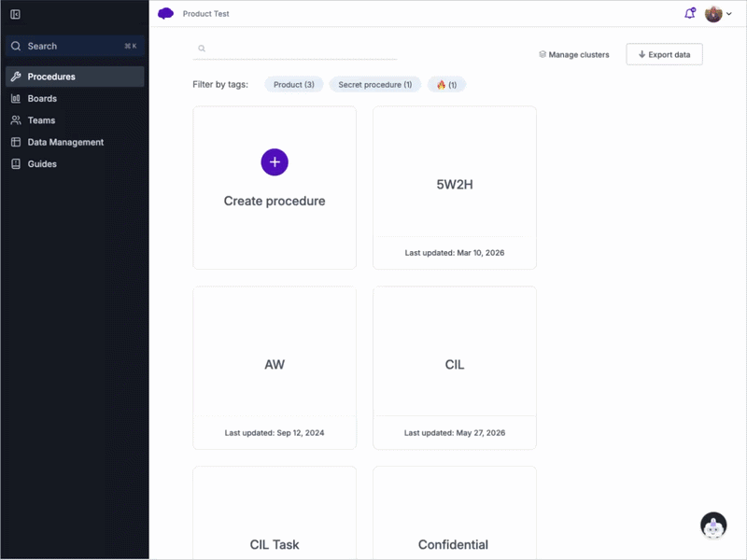This screenshot has width=747, height=560.
Task: Filter by the fire emoji tag
Action: pos(446,84)
